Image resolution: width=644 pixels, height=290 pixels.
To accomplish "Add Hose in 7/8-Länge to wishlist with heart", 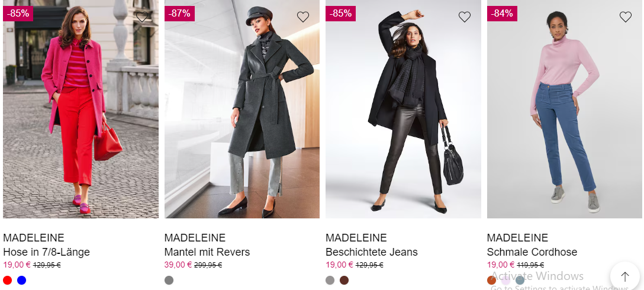I will click(141, 17).
